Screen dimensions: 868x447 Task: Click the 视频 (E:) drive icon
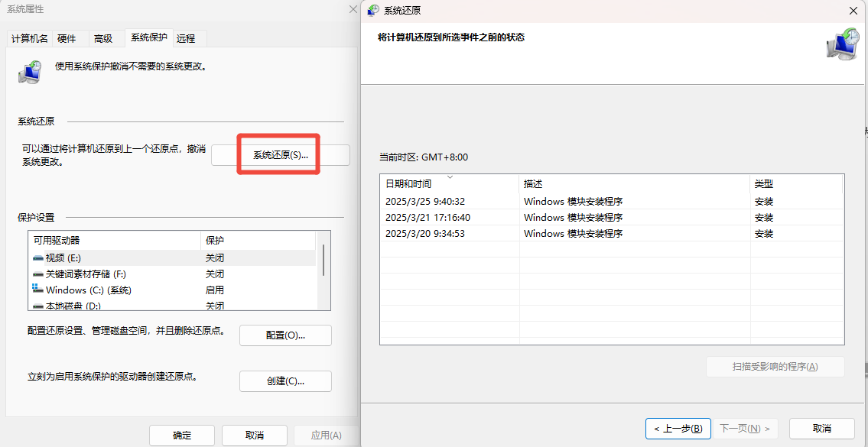click(37, 258)
